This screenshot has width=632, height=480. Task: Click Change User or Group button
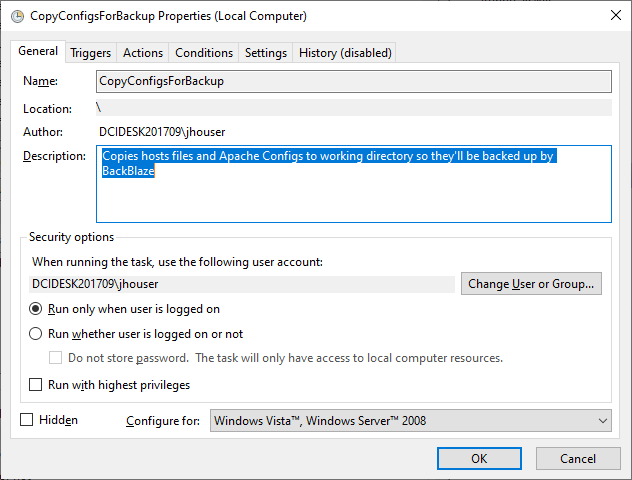tap(531, 284)
